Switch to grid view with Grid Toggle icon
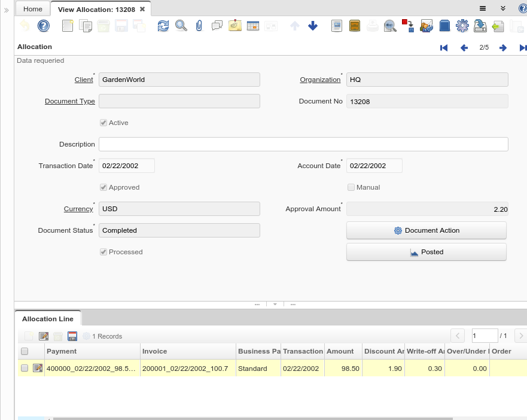 pyautogui.click(x=252, y=26)
